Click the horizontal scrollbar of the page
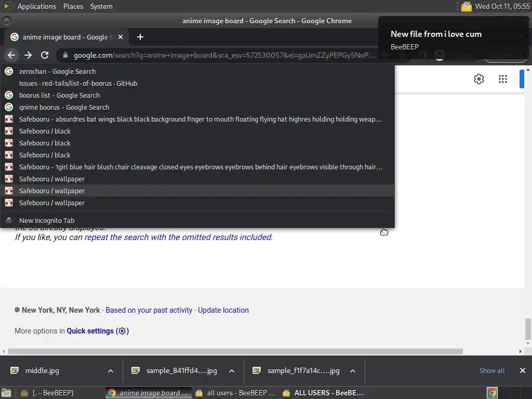This screenshot has height=399, width=532. pos(235,352)
